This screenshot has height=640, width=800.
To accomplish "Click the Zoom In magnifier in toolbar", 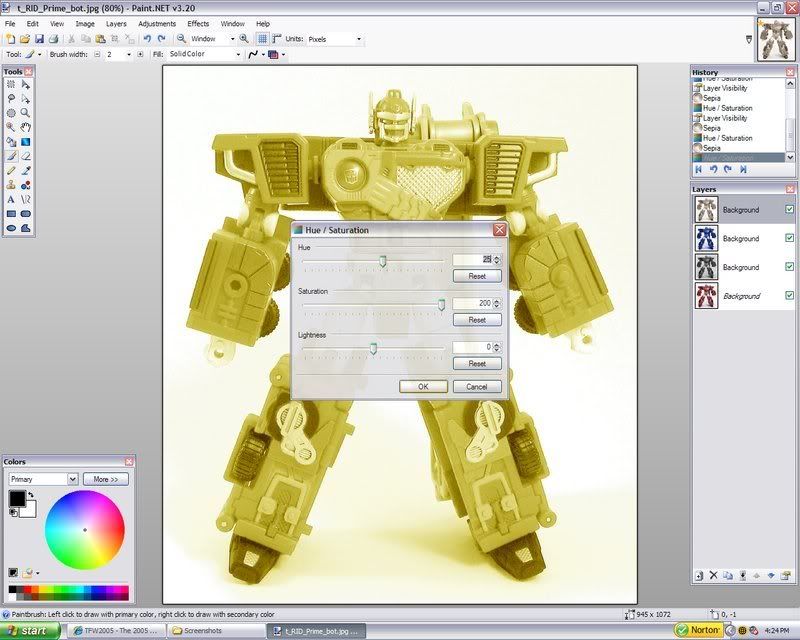I will tap(244, 39).
